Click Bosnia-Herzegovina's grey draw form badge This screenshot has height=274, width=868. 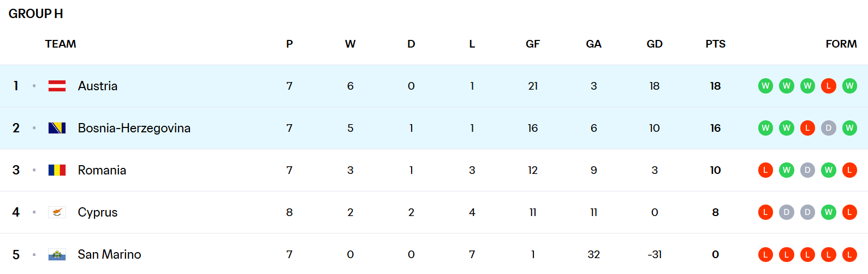(828, 128)
